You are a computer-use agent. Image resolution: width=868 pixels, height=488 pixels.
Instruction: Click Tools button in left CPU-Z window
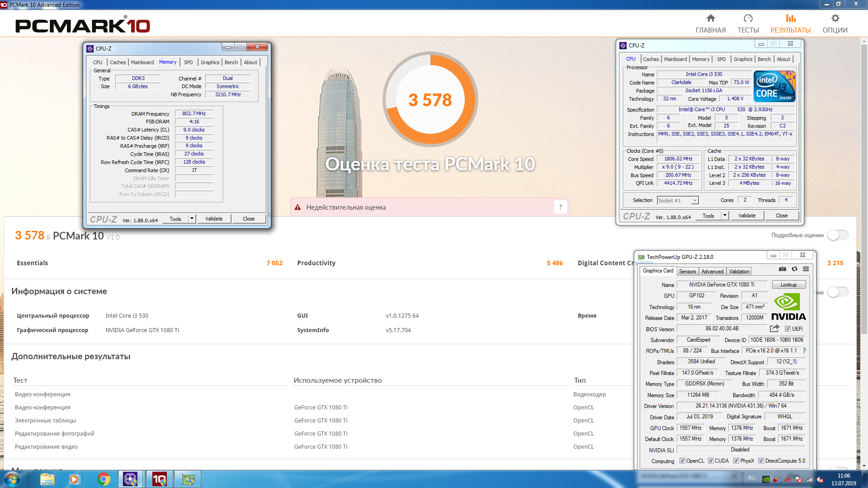pyautogui.click(x=175, y=219)
